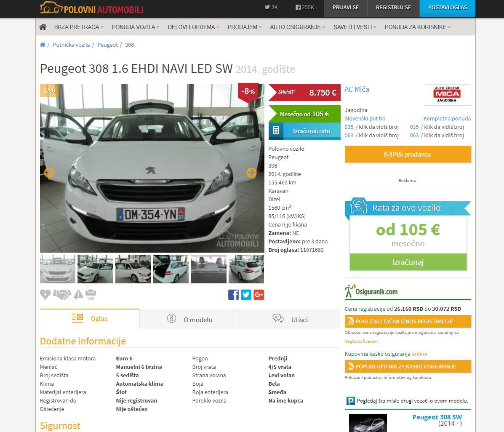
Task: Report listing with warning triangle icon
Action: [x=78, y=294]
